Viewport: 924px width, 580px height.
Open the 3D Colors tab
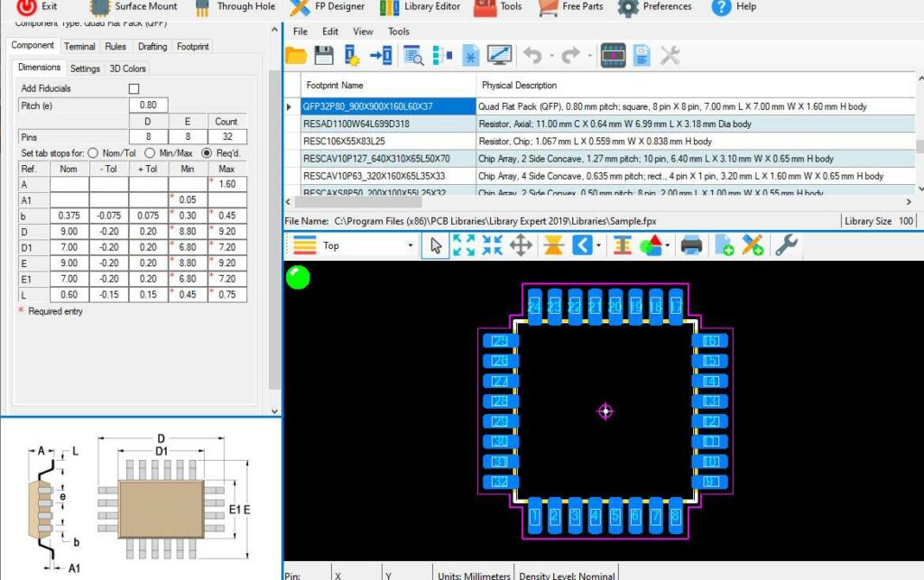127,68
